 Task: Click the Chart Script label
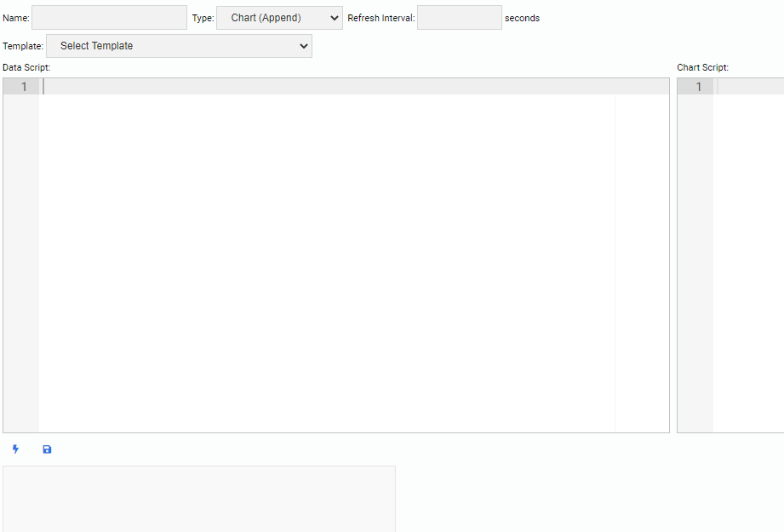701,67
